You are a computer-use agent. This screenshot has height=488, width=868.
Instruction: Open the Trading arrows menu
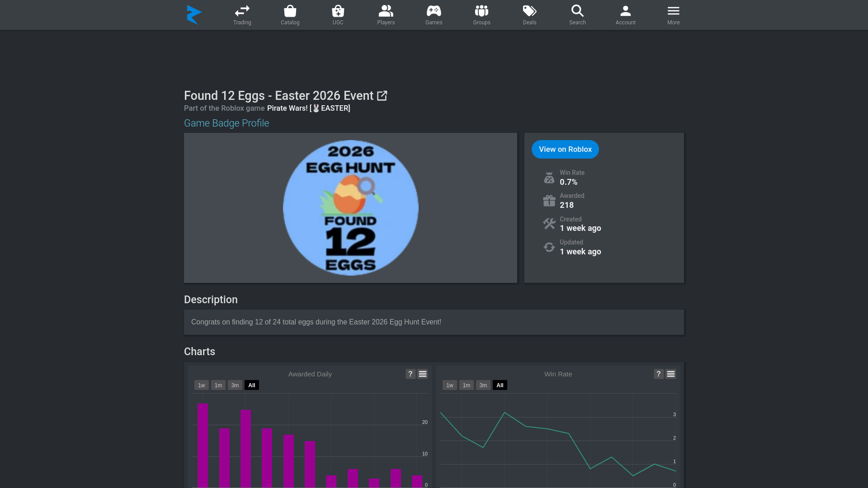242,11
